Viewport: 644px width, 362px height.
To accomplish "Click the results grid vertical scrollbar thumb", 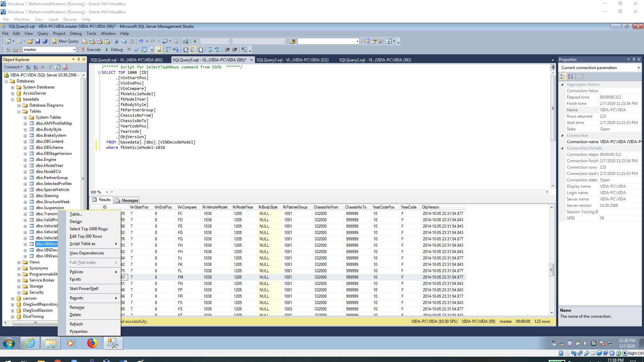I will point(551,270).
